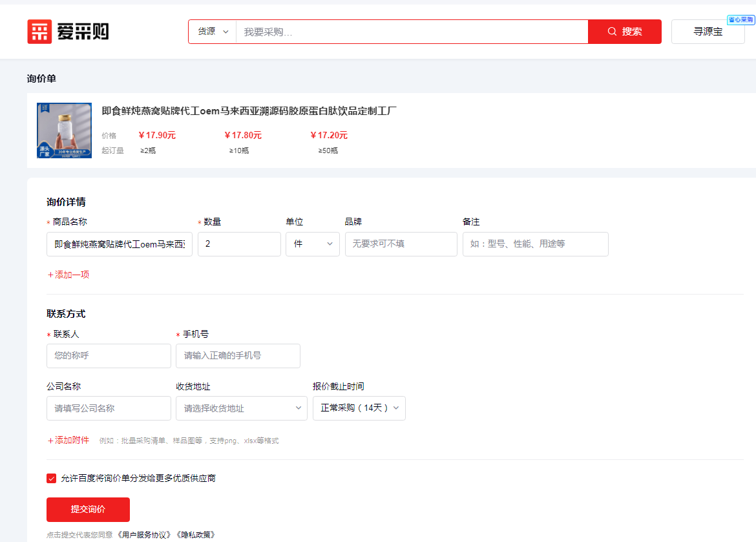Click the product thumbnail image
The width and height of the screenshot is (756, 542).
pyautogui.click(x=64, y=130)
